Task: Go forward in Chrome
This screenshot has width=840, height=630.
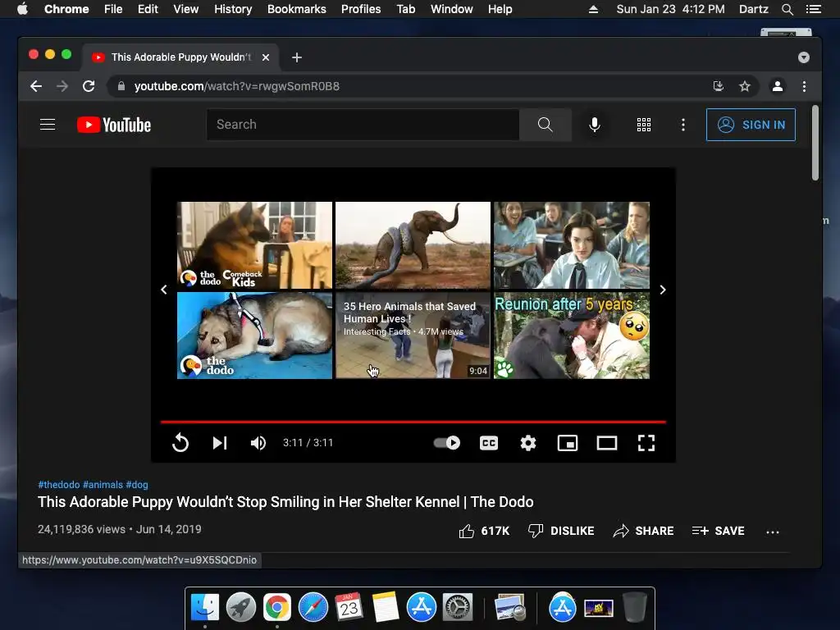Action: click(x=62, y=86)
